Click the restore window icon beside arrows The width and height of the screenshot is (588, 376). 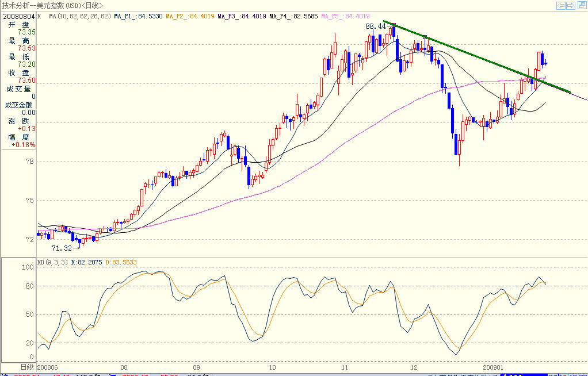[x=581, y=5]
